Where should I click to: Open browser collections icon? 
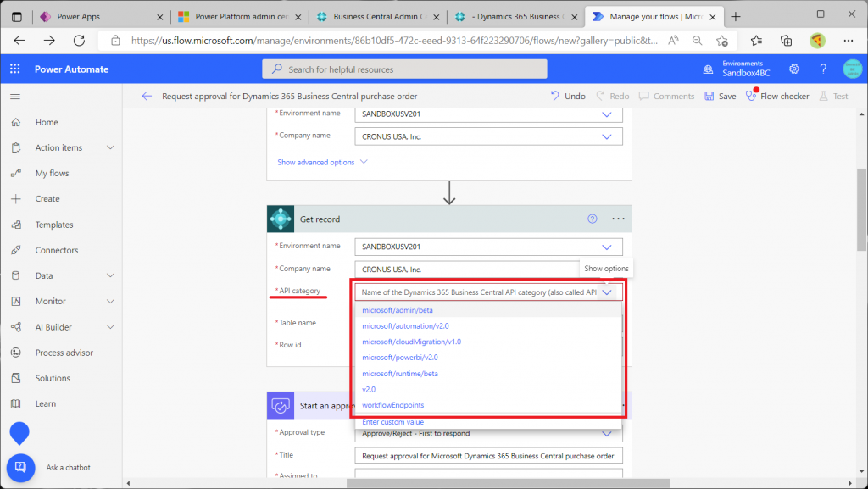(x=786, y=41)
